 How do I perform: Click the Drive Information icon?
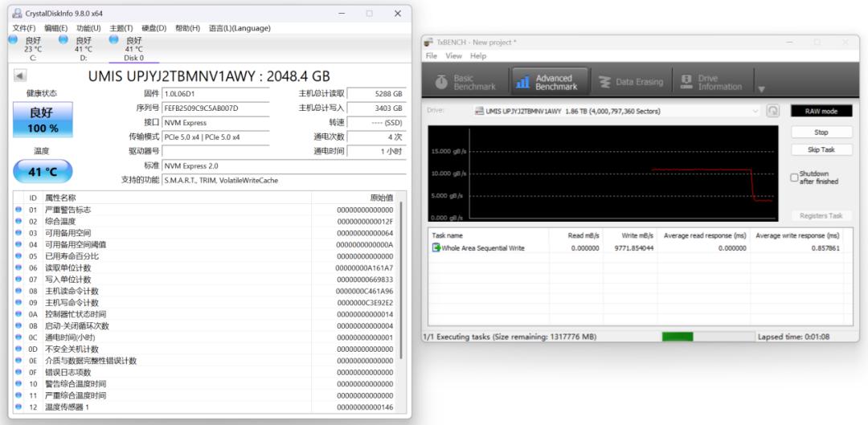click(687, 82)
